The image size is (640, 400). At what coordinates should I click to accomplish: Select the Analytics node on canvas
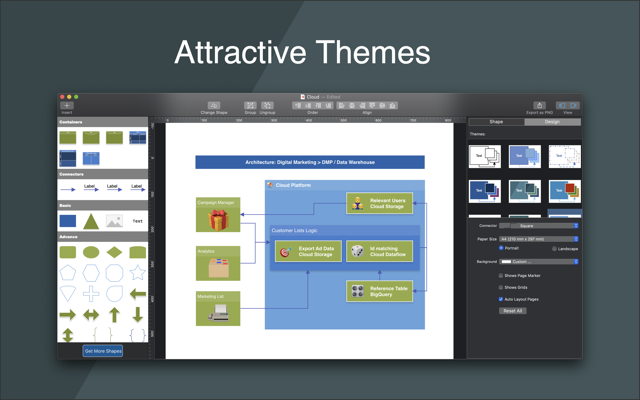(218, 263)
